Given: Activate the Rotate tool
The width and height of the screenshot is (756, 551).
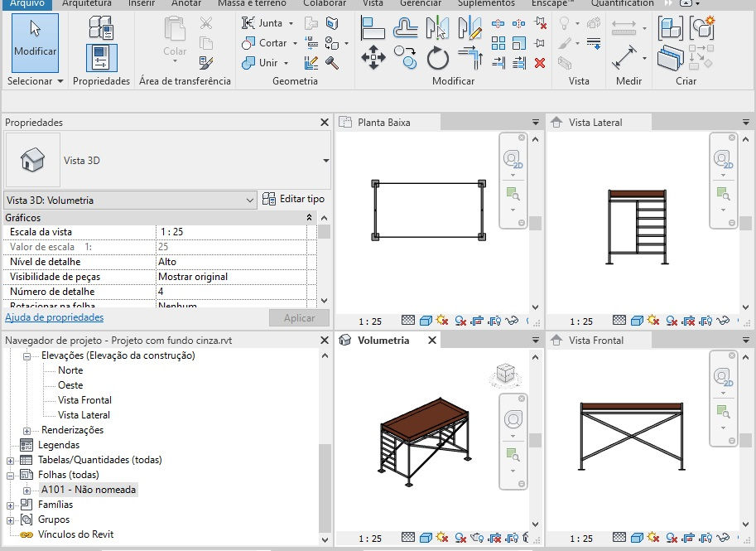Looking at the screenshot, I should [437, 56].
